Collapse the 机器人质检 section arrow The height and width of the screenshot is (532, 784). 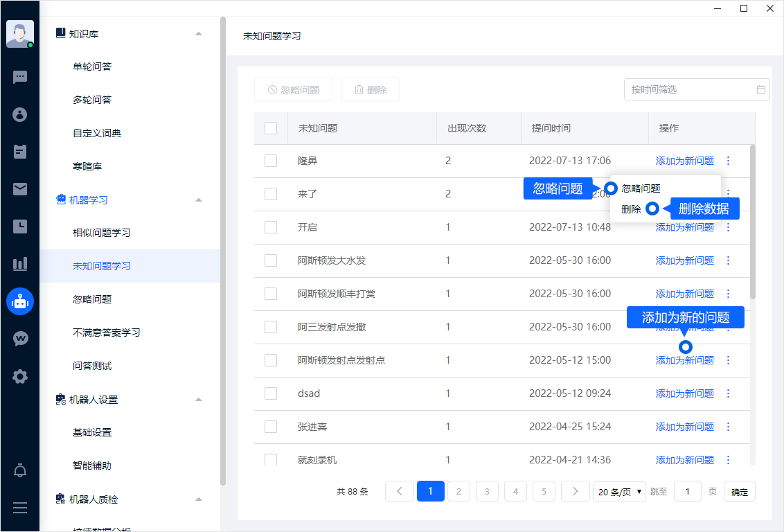coord(199,499)
